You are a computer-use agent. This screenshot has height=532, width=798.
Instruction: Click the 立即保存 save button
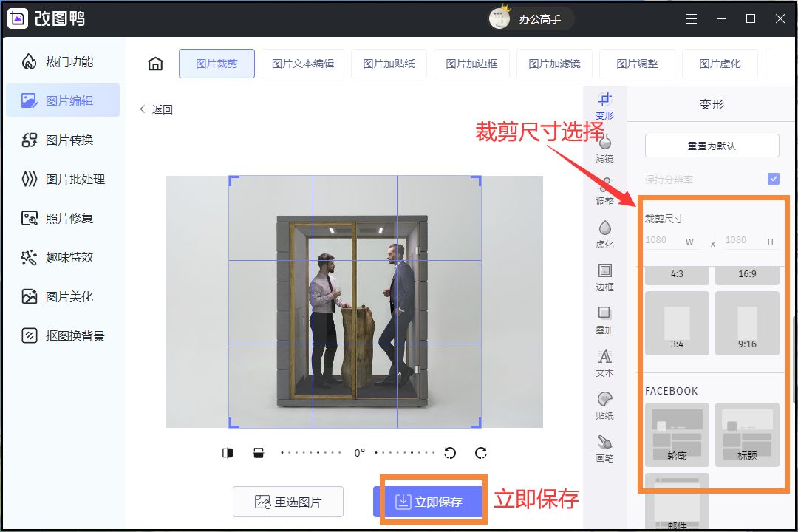(432, 502)
